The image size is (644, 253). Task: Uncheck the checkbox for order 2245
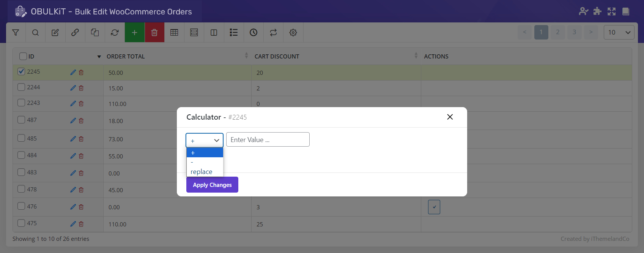tap(22, 71)
